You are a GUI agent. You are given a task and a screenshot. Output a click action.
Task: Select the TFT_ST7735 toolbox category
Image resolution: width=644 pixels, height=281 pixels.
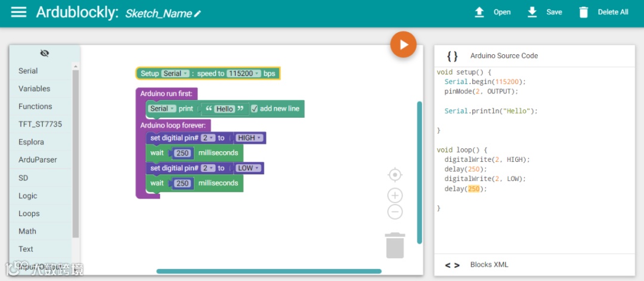click(x=41, y=124)
